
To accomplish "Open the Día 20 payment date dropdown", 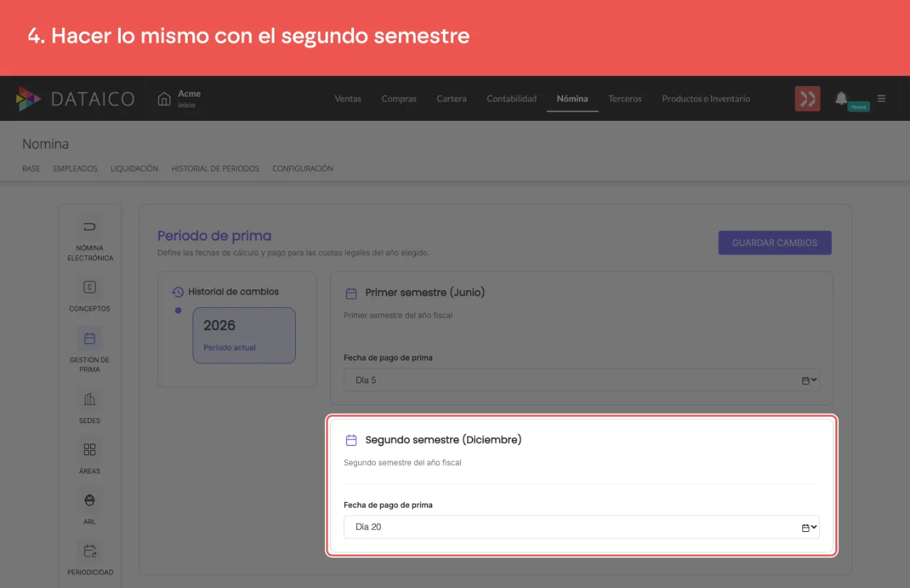I will pyautogui.click(x=582, y=527).
